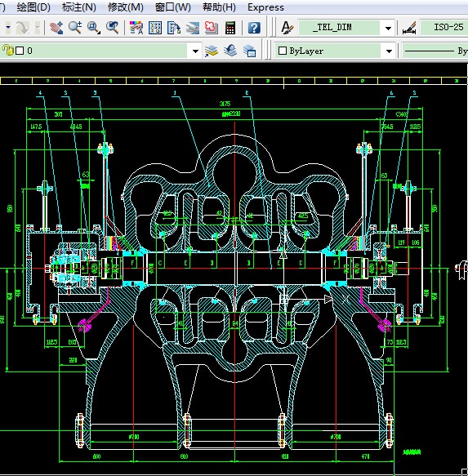
Task: Open the Zoom Window flyout triangle
Action: point(99,33)
